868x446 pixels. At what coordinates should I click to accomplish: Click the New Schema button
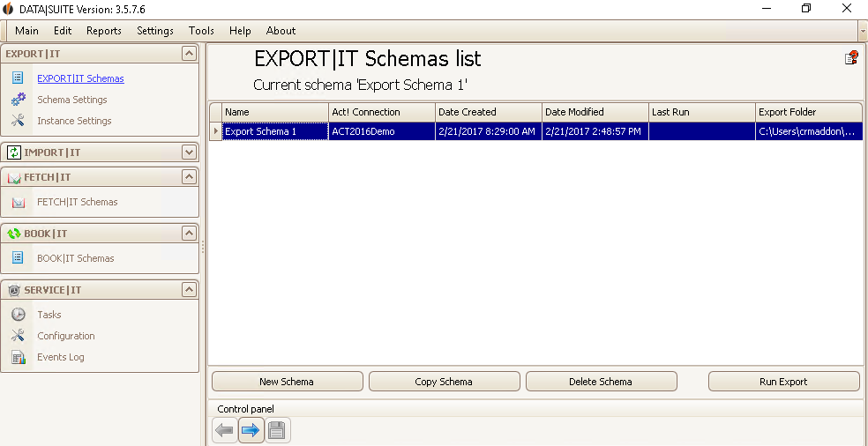(288, 382)
